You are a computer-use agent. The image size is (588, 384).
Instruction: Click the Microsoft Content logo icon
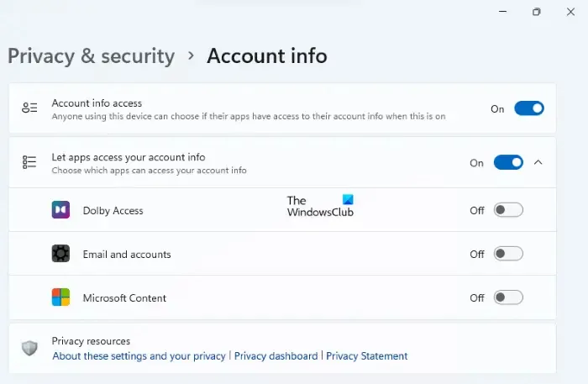[60, 297]
